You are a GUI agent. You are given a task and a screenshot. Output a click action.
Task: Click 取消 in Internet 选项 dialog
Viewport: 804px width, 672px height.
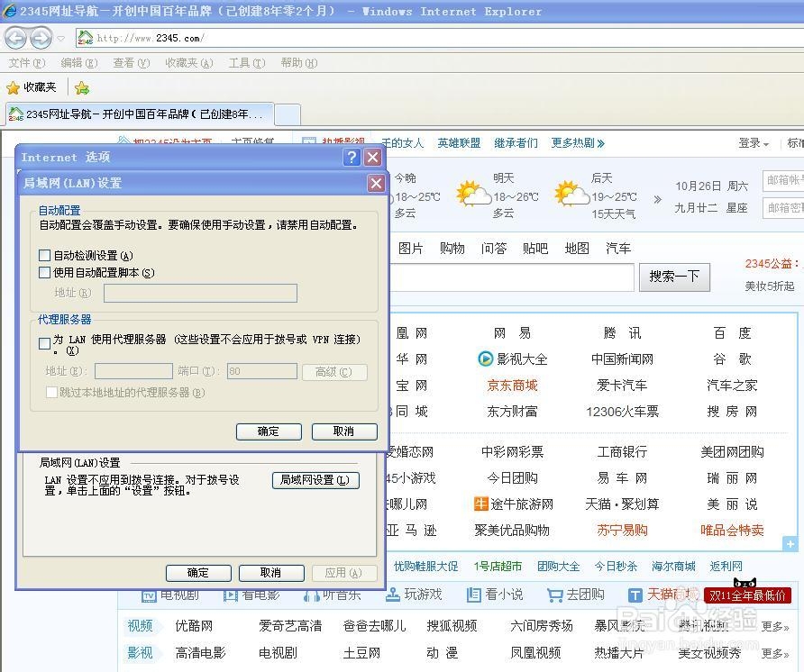[271, 573]
